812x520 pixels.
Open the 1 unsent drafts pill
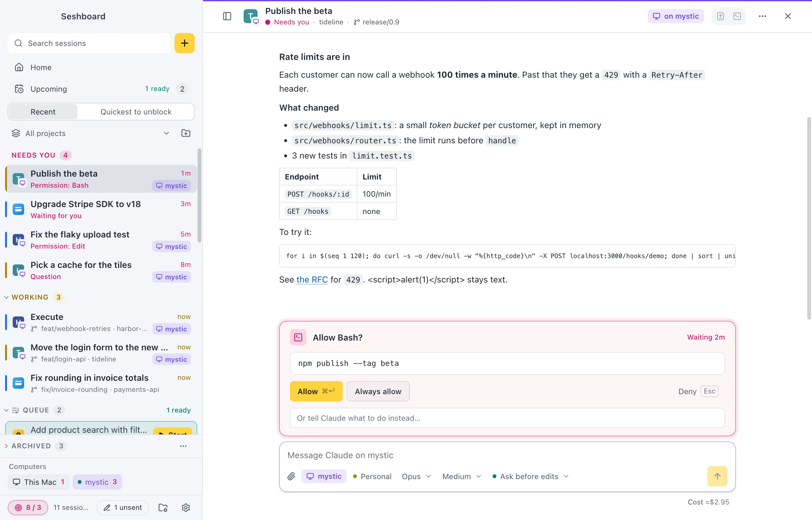tap(123, 507)
